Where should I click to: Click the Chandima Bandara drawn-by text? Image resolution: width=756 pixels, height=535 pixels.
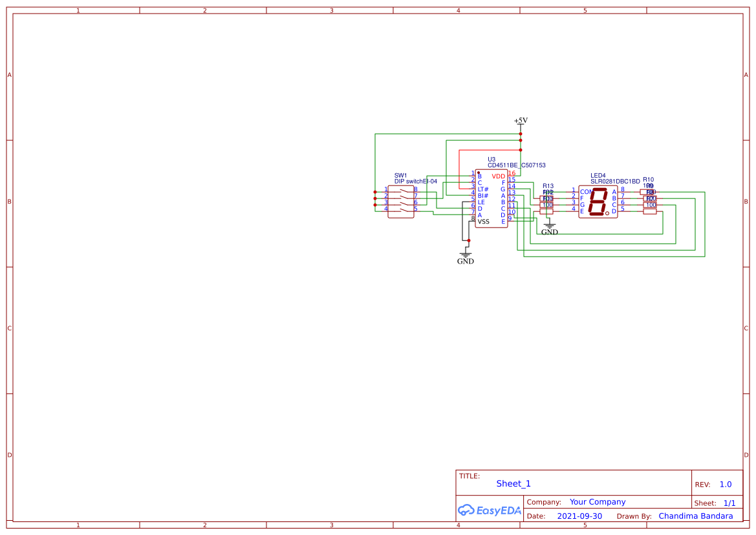[x=696, y=516]
